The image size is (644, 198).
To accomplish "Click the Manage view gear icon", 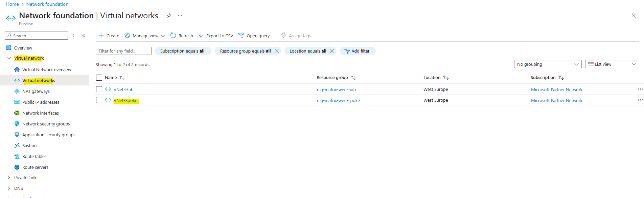I will pyautogui.click(x=127, y=35).
